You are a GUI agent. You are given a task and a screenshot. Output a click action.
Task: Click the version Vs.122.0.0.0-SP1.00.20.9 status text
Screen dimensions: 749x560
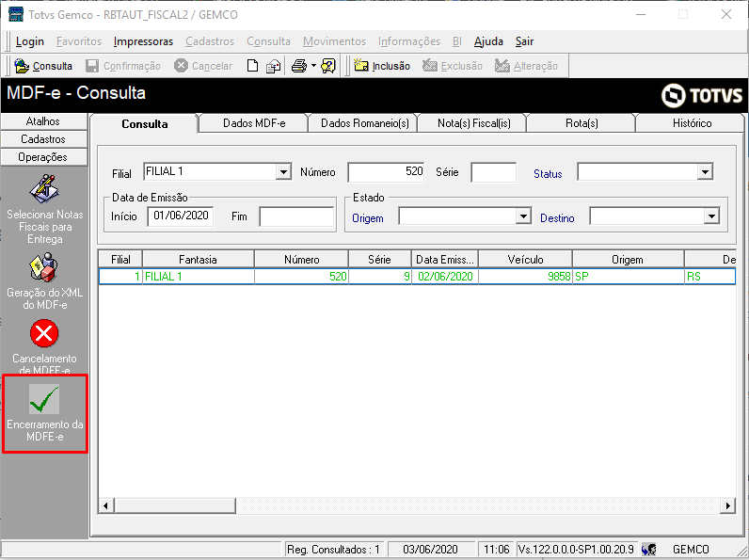coord(576,550)
